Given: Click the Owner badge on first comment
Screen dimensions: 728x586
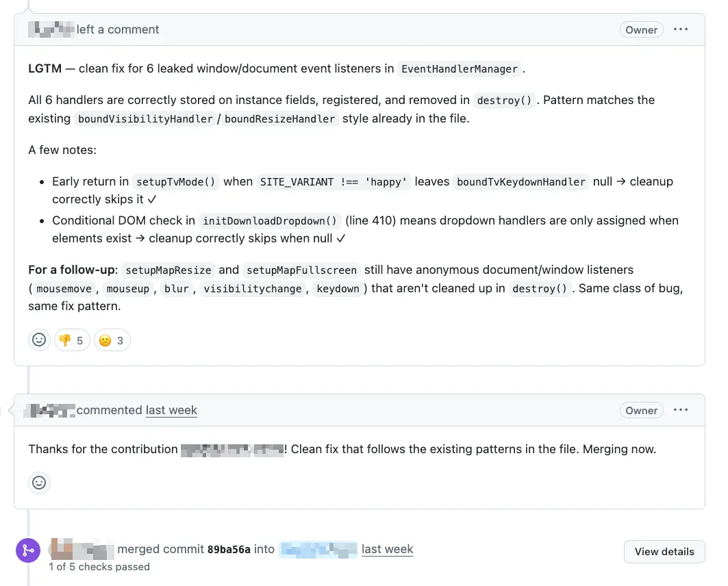Looking at the screenshot, I should [x=641, y=29].
